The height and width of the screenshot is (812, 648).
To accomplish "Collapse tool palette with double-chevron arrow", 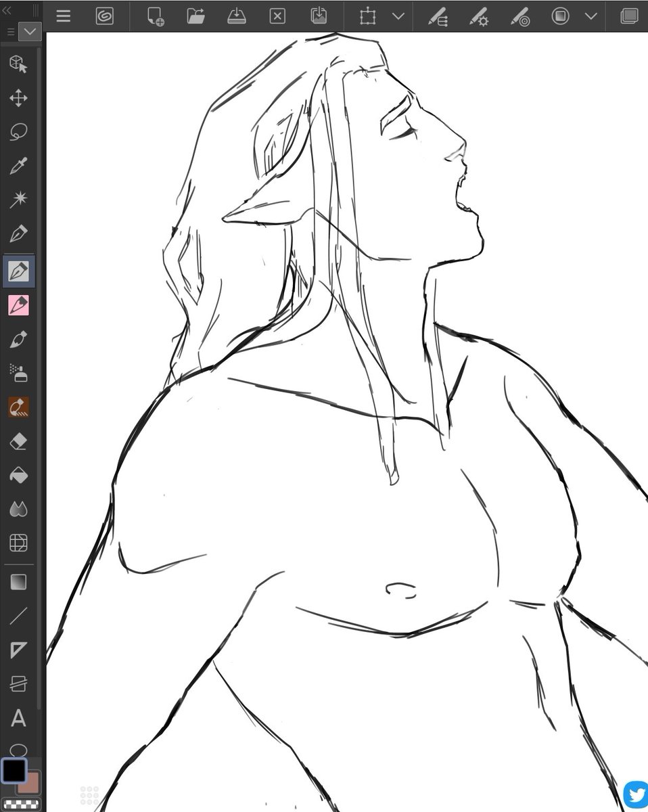I will click(x=8, y=9).
